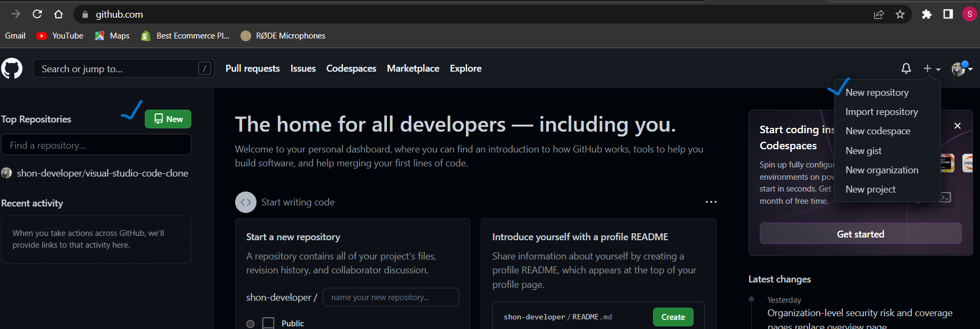This screenshot has width=980, height=329.
Task: Click the GitHub Octocat logo
Action: [x=12, y=68]
